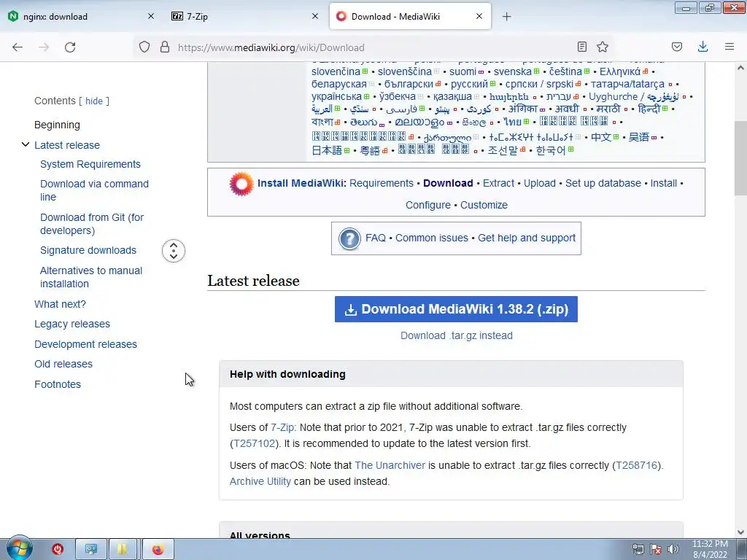Reload the page with the refresh icon
The height and width of the screenshot is (560, 747).
click(70, 47)
